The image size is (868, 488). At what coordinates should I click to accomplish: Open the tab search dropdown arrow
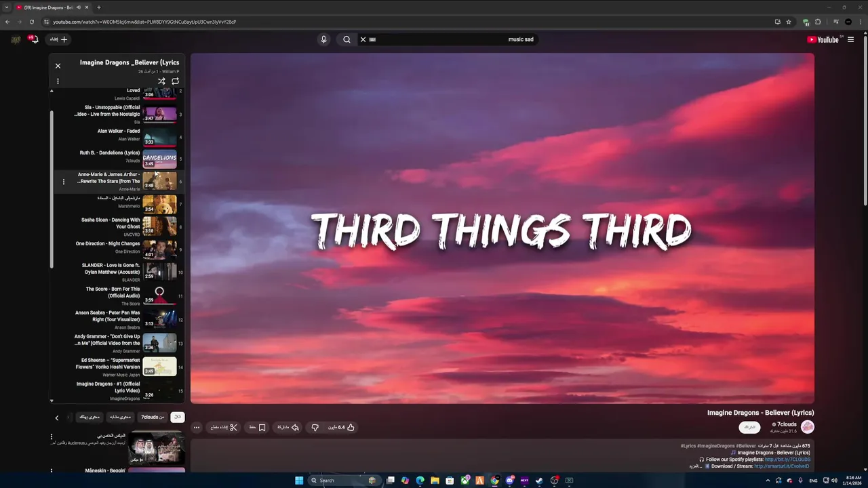(x=5, y=7)
